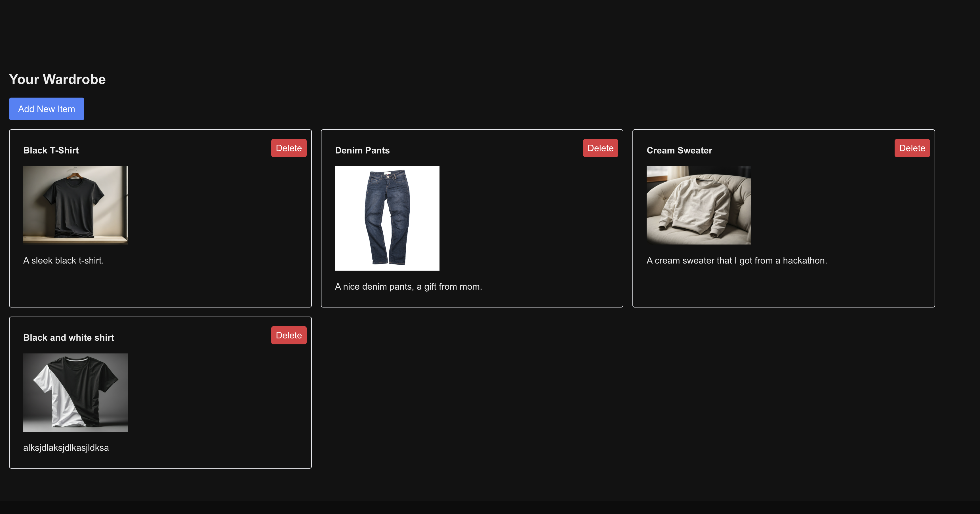Open the black and white shirt photo
This screenshot has height=514, width=980.
click(x=75, y=392)
